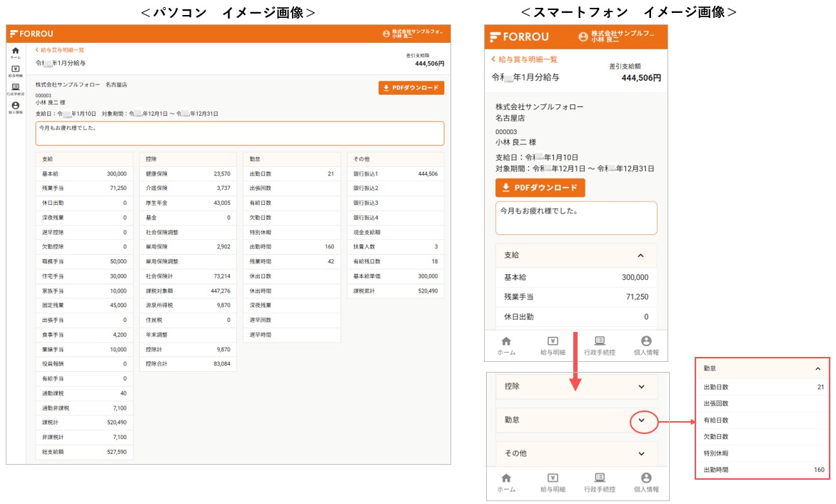The image size is (836, 504).
Task: Collapse the expanded 勤怠 panel chevron
Action: (x=818, y=368)
